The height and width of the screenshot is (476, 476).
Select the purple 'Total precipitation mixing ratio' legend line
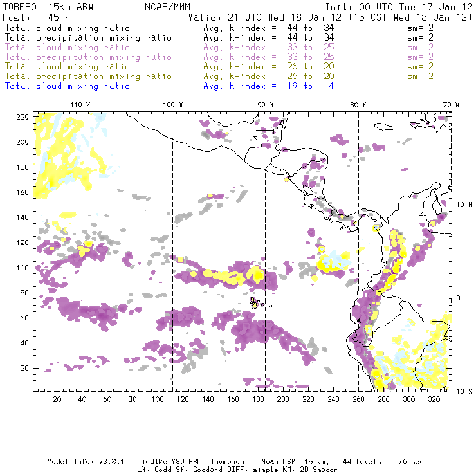pos(88,57)
